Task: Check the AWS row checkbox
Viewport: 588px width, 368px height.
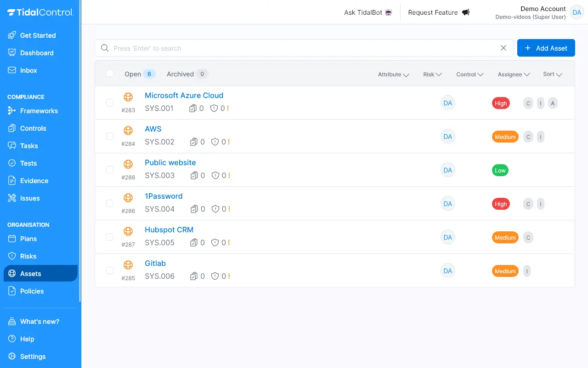Action: point(110,136)
